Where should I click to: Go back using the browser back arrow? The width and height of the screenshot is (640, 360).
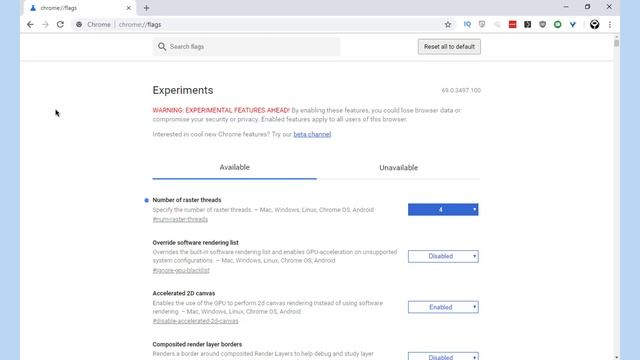point(30,24)
